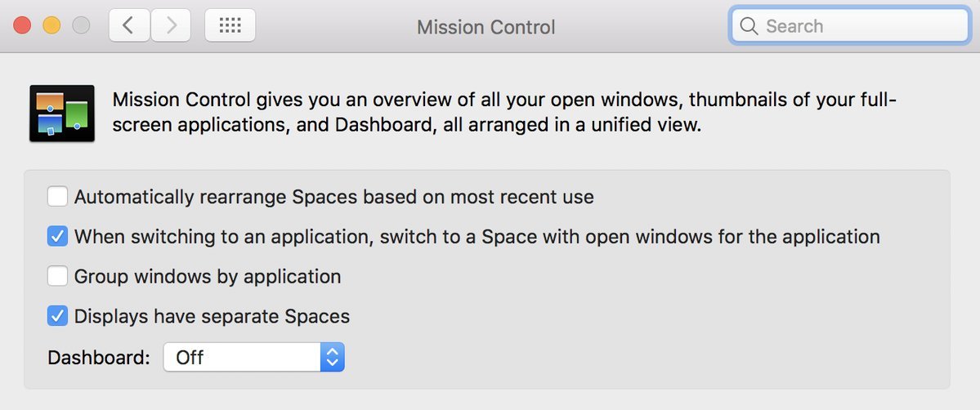The height and width of the screenshot is (410, 980).
Task: Click 'Automatically rearrange Spaces' label text
Action: (333, 197)
